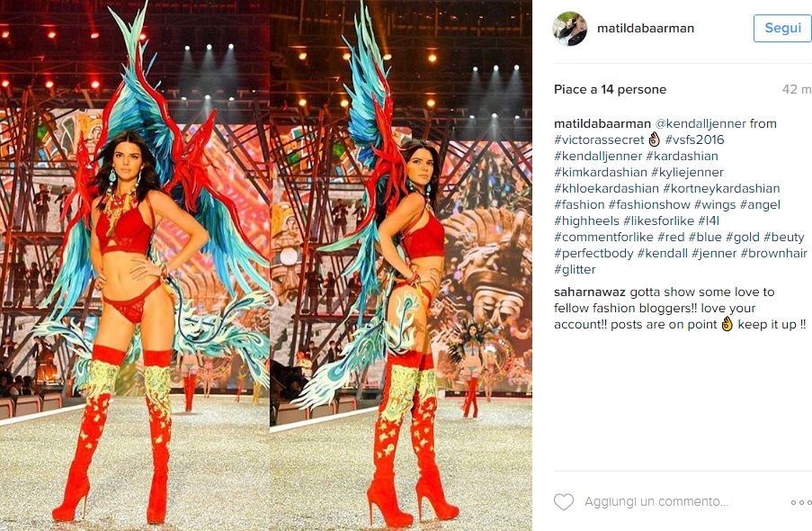
Task: View who liked: Piace a 14 persone
Action: tap(610, 90)
